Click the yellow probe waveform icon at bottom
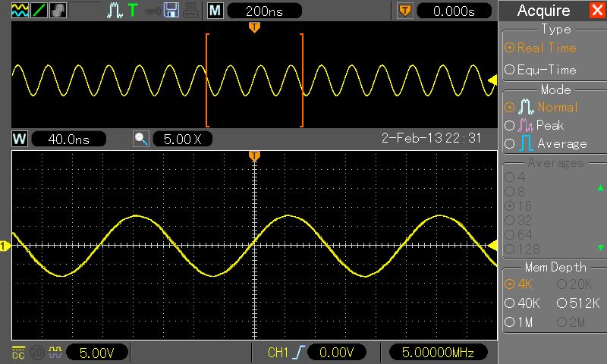 (55, 352)
